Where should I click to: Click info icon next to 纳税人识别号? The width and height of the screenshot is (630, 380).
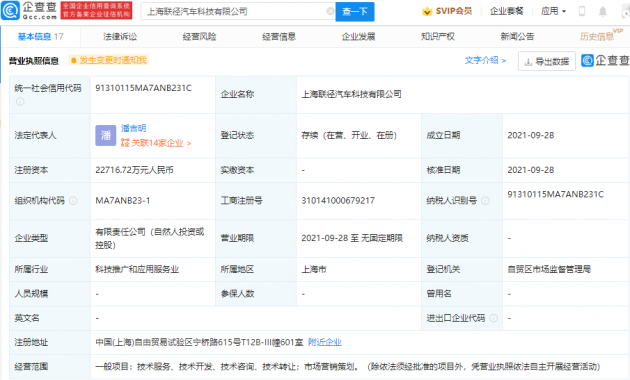(485, 200)
